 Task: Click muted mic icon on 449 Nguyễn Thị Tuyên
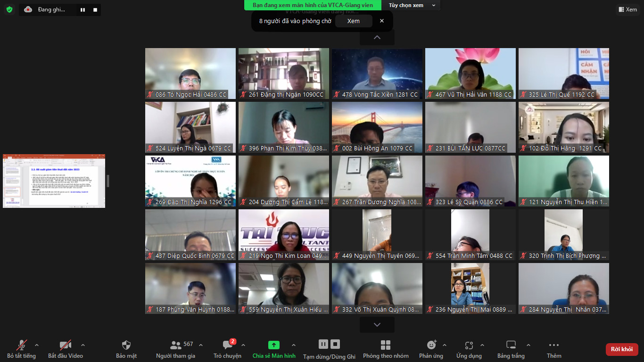pyautogui.click(x=337, y=256)
